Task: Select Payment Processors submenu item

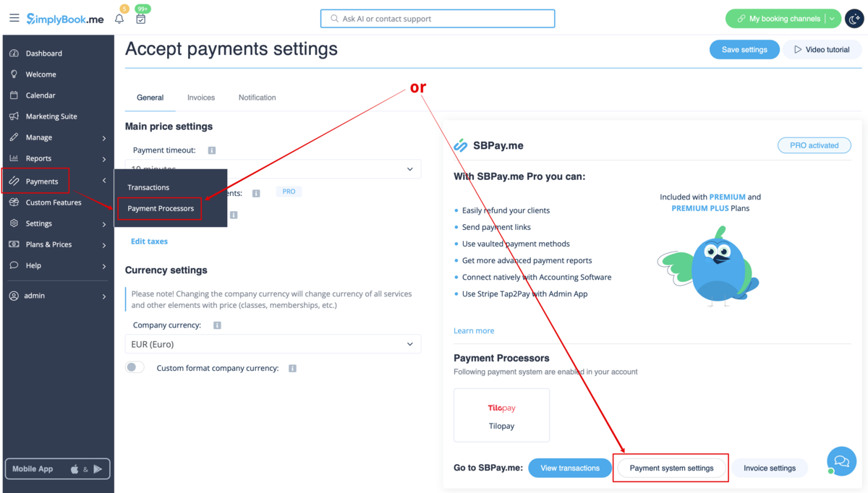Action: (161, 208)
